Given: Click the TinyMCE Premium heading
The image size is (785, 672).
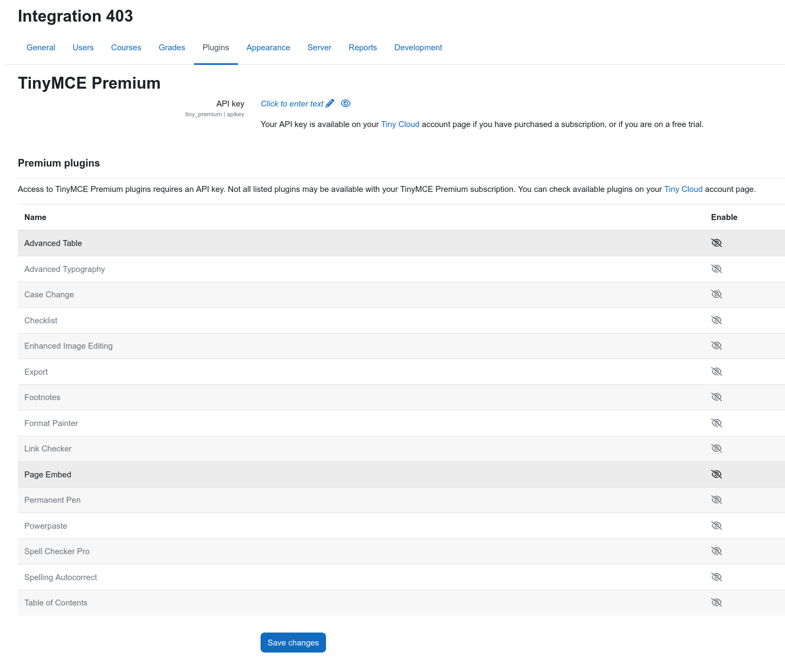Looking at the screenshot, I should point(89,83).
